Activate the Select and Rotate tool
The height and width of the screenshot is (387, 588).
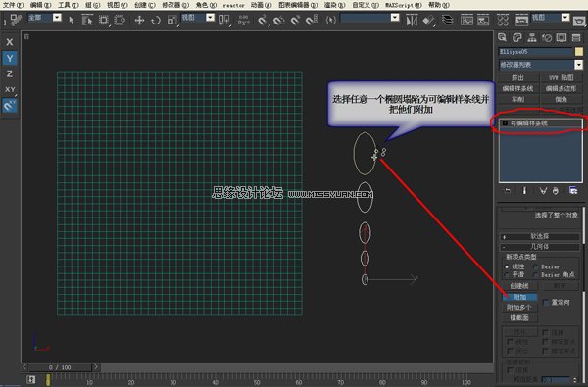156,20
